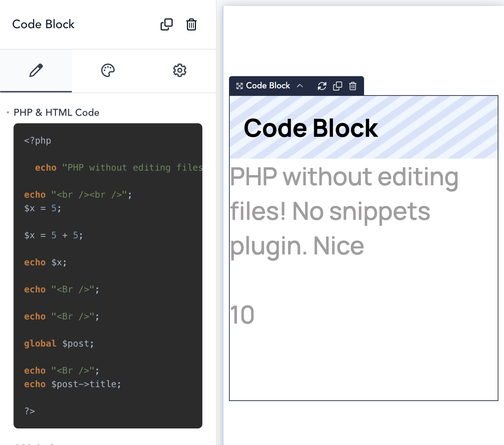
Task: Reload the element with the toolbar refresh icon
Action: pos(322,86)
